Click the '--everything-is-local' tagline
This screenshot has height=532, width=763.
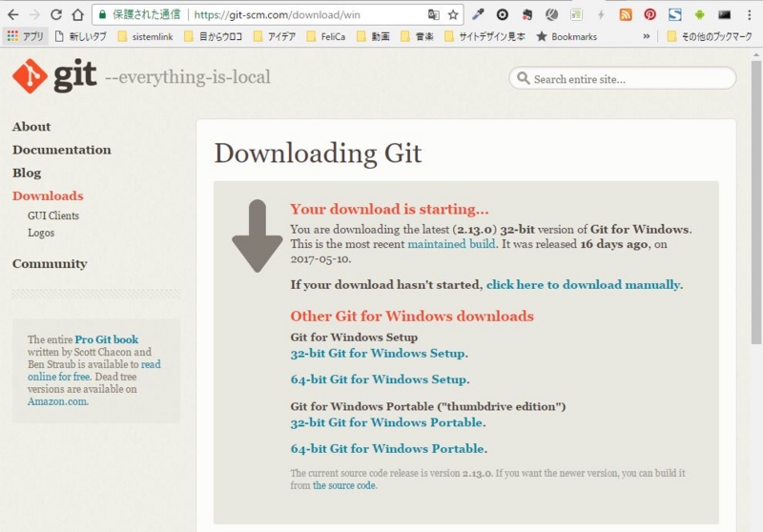[188, 77]
